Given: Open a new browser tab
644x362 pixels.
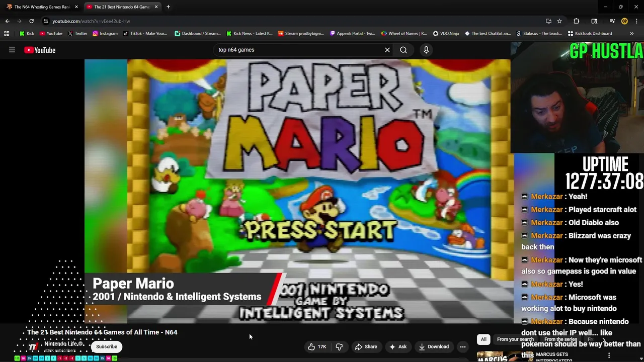Looking at the screenshot, I should coord(168,7).
